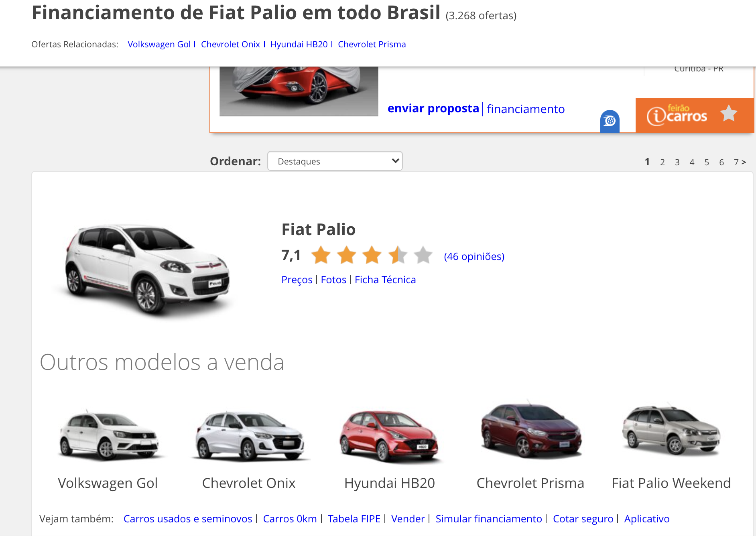Image resolution: width=756 pixels, height=536 pixels.
Task: Click Chevrolet Onix in Ofertas Relacionadas
Action: pos(230,44)
